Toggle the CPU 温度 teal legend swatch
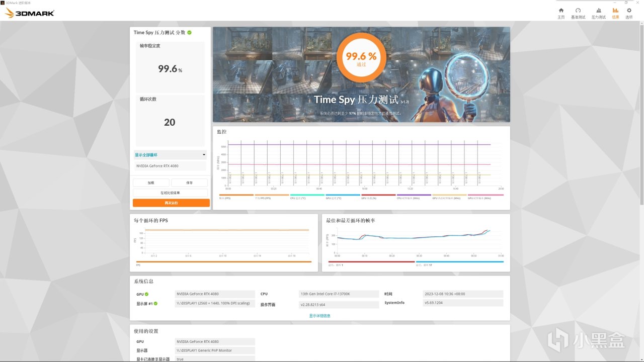Screen dimensions: 644x362 coord(307,195)
